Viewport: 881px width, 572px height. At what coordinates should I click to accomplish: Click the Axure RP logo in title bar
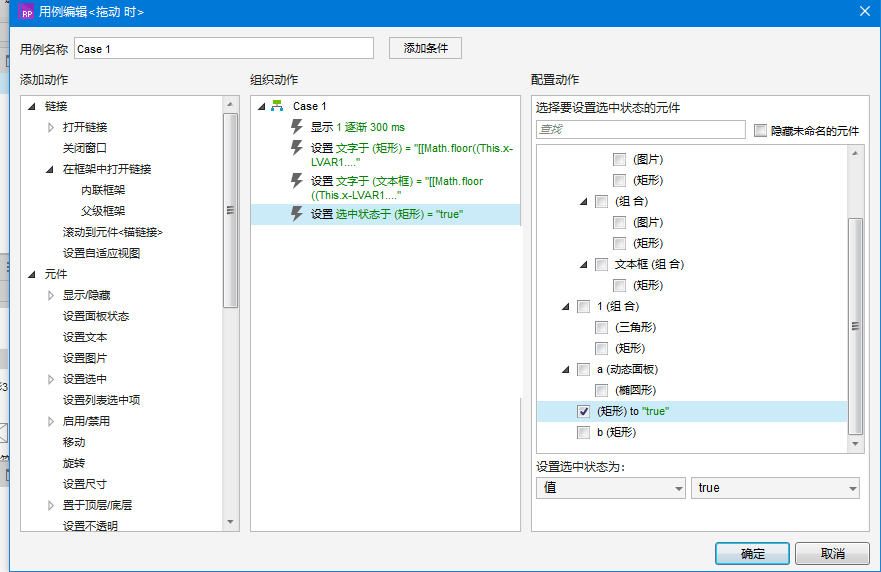[x=26, y=11]
